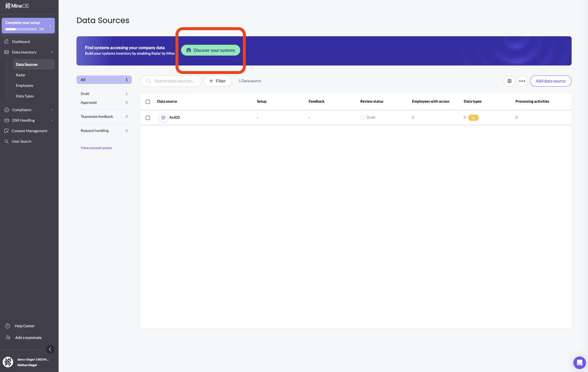Collapse the sidebar with the arrow toggle
Viewport: 588px width, 372px height.
50,349
